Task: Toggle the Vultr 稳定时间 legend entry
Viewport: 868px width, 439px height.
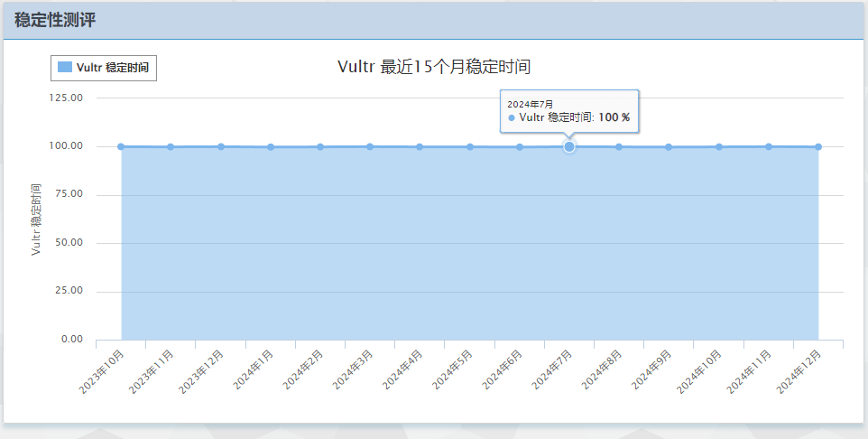Action: [104, 68]
